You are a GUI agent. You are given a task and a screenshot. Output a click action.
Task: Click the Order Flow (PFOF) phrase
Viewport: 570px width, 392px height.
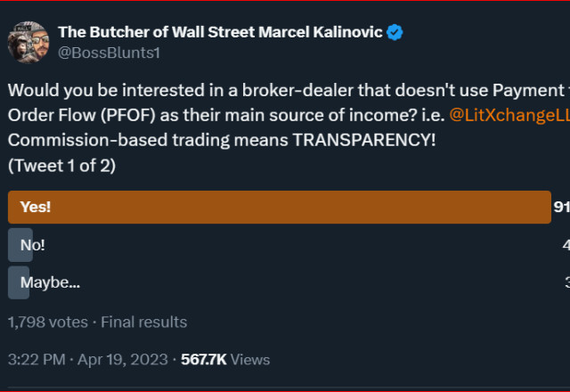point(82,115)
